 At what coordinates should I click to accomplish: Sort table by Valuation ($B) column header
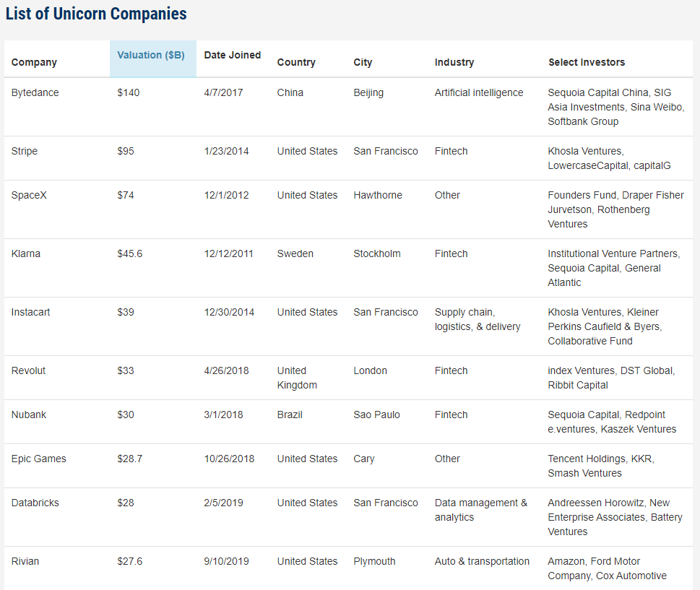(x=151, y=55)
